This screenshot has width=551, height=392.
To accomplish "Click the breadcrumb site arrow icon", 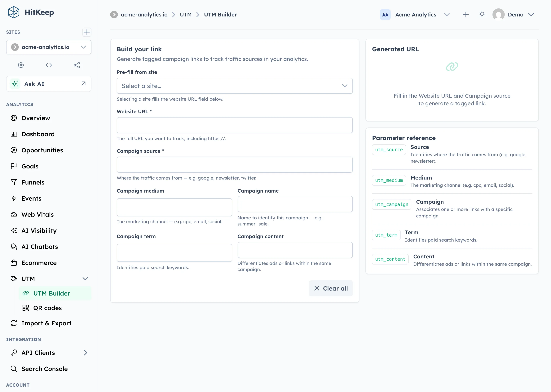I will [114, 15].
